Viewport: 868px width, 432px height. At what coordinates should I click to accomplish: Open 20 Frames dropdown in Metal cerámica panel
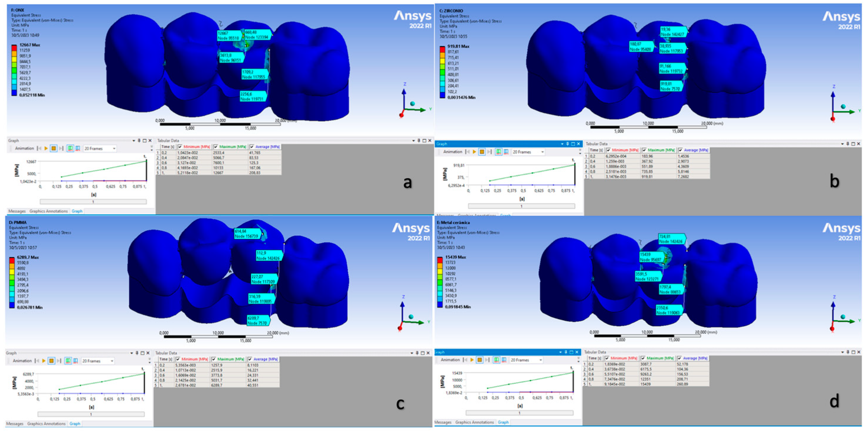click(x=526, y=360)
